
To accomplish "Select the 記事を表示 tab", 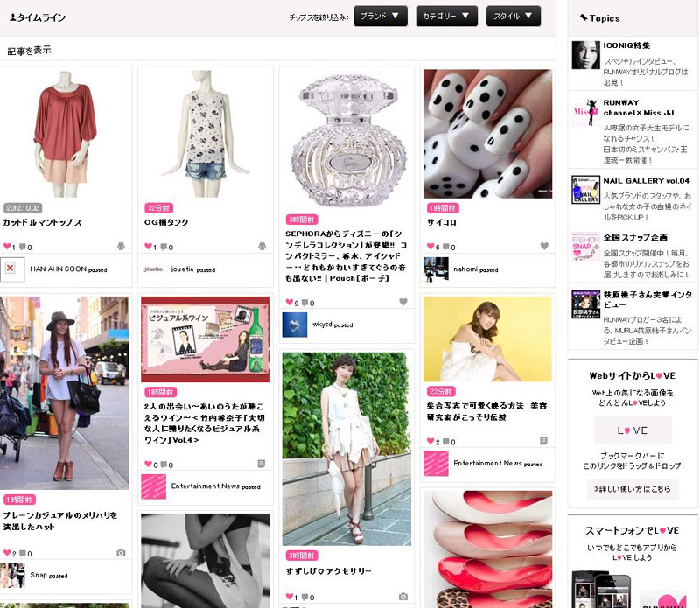I will [30, 51].
